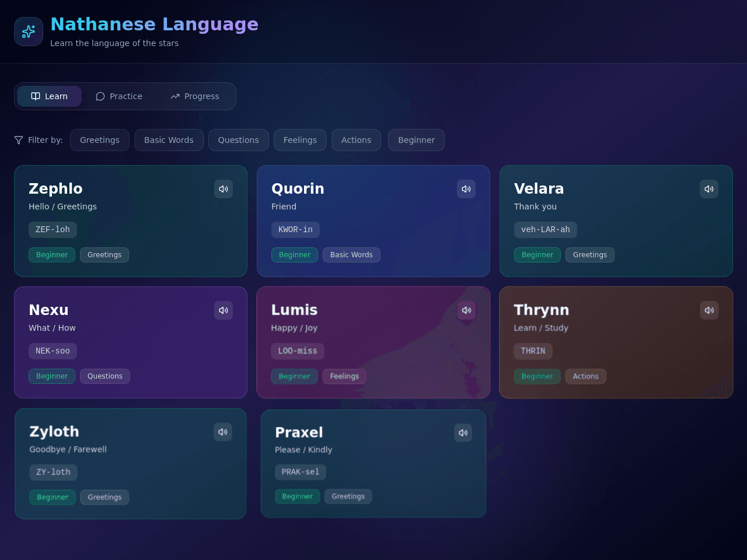Click the ZEF-loh pronunciation chip
Image resolution: width=747 pixels, height=560 pixels.
coord(53,230)
